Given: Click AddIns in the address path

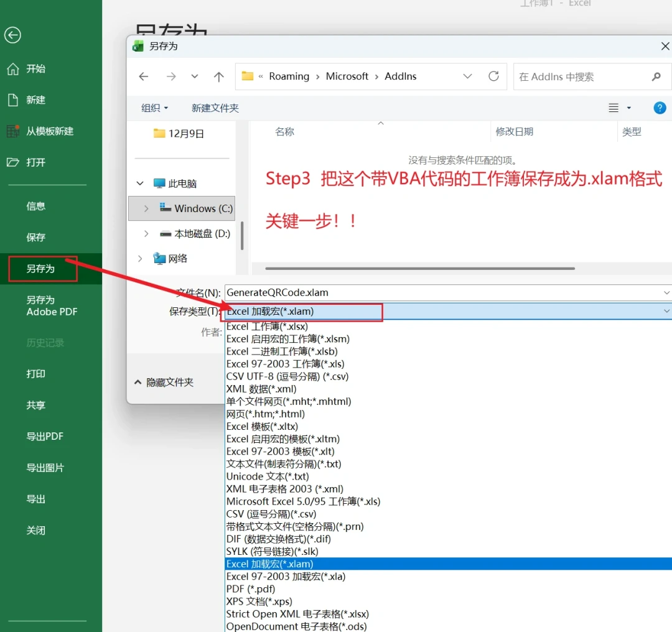Looking at the screenshot, I should point(400,77).
